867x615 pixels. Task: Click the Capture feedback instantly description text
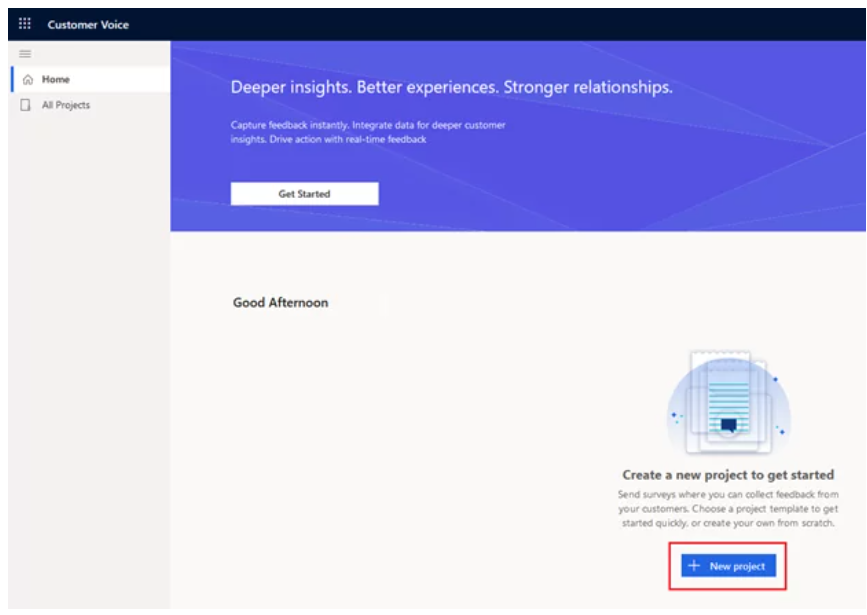click(x=368, y=132)
